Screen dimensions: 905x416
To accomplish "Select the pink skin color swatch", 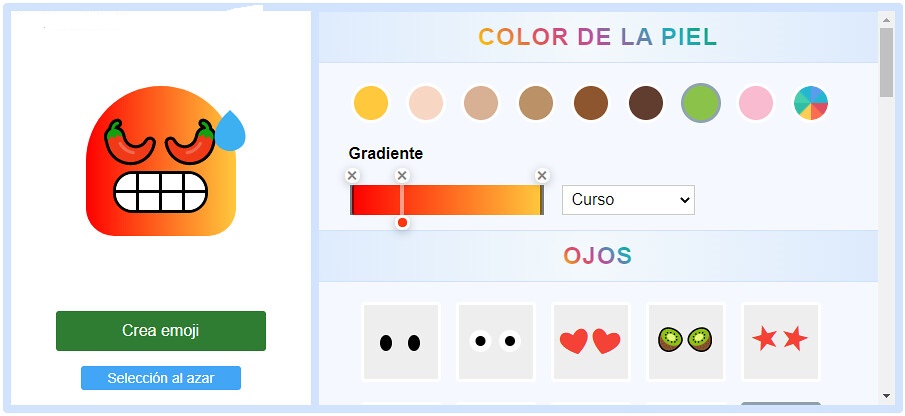I will [x=756, y=102].
